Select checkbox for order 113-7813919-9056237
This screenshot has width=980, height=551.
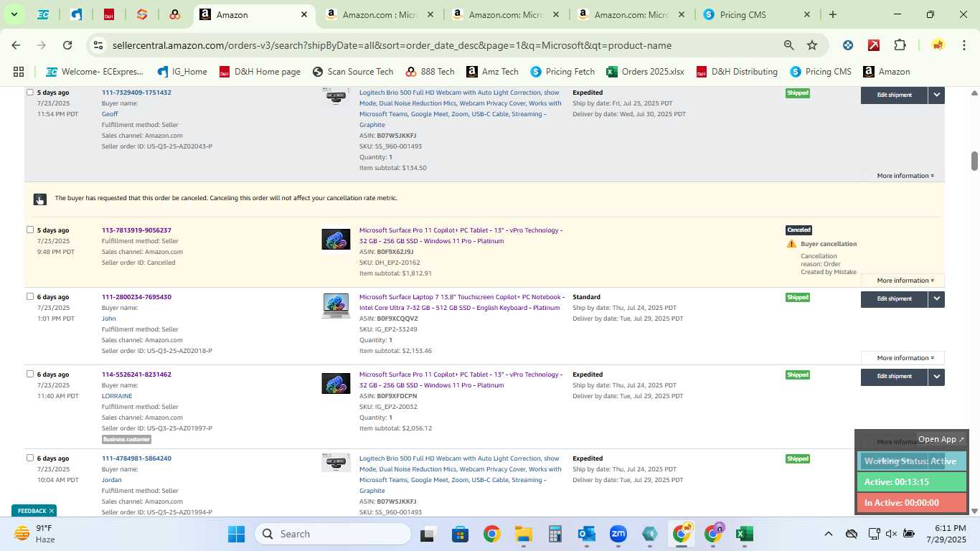click(30, 230)
